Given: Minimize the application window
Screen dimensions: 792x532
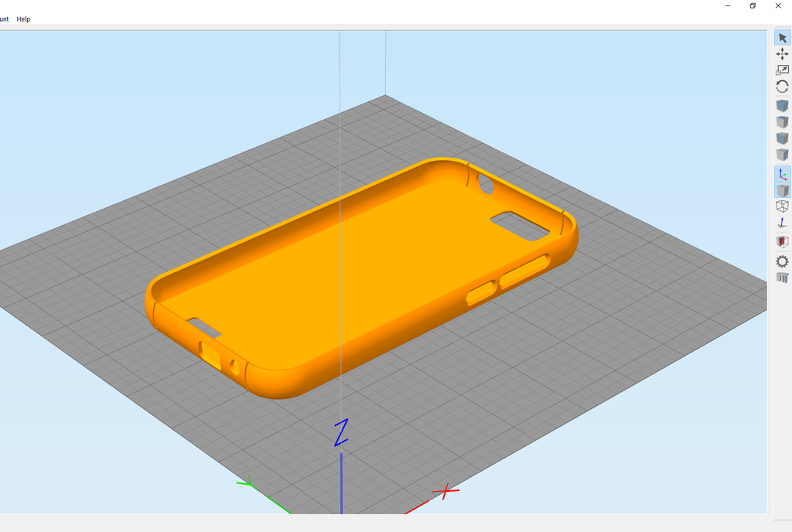Looking at the screenshot, I should coord(728,6).
